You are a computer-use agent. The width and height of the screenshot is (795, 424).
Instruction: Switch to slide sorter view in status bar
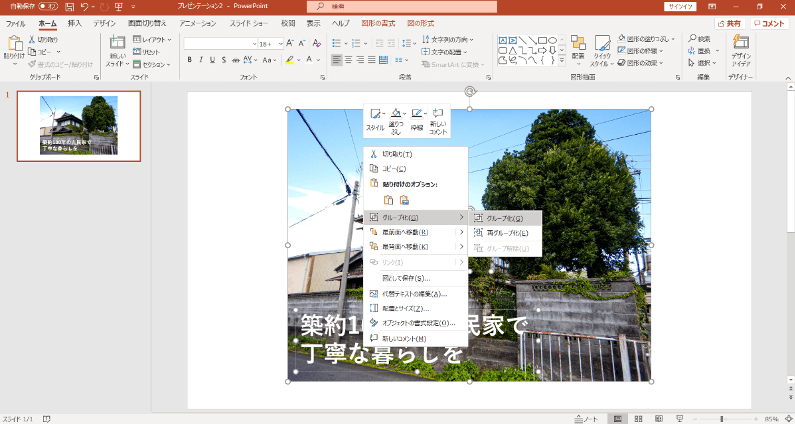639,418
